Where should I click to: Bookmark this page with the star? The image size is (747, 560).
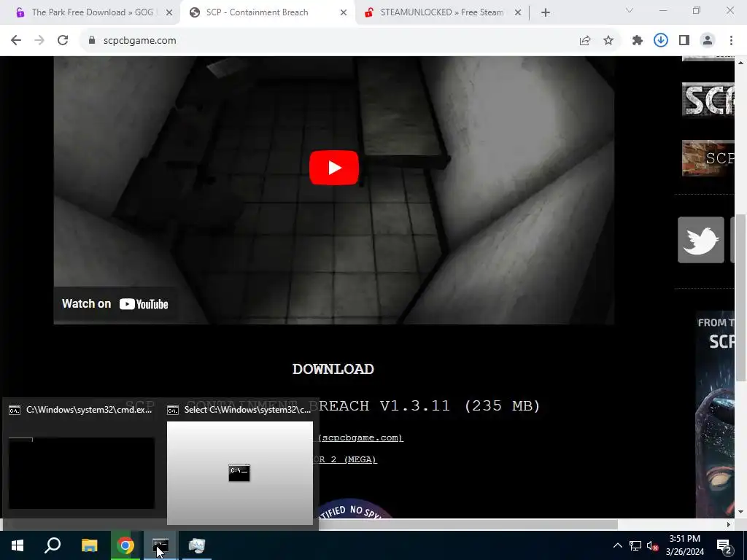[x=608, y=41]
